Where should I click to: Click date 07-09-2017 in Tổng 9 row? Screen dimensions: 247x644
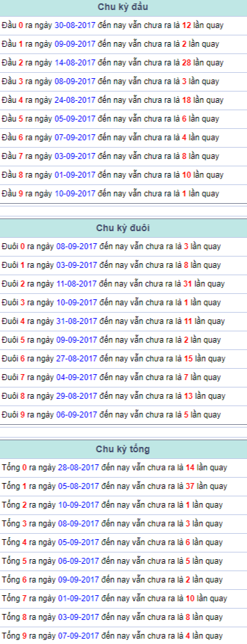click(78, 636)
